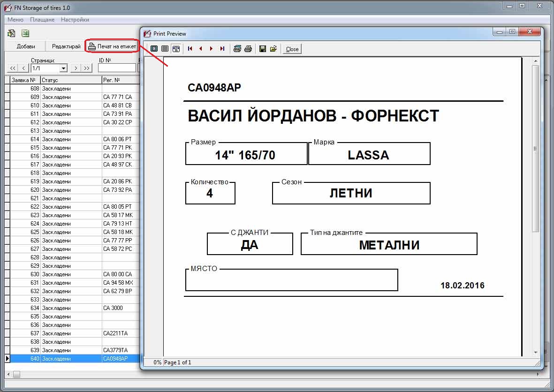Click the row indicator arrow for request 640

(x=8, y=359)
